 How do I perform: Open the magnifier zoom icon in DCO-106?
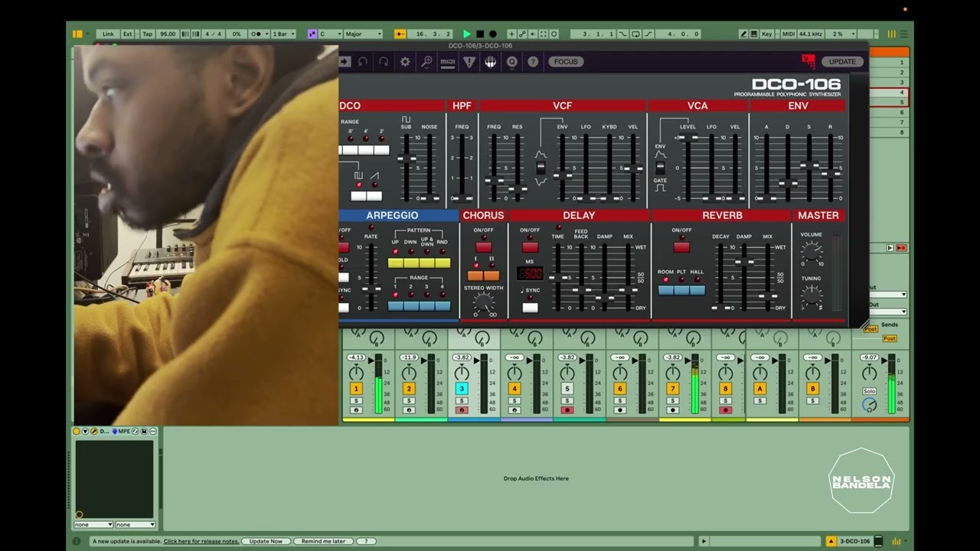[x=426, y=62]
